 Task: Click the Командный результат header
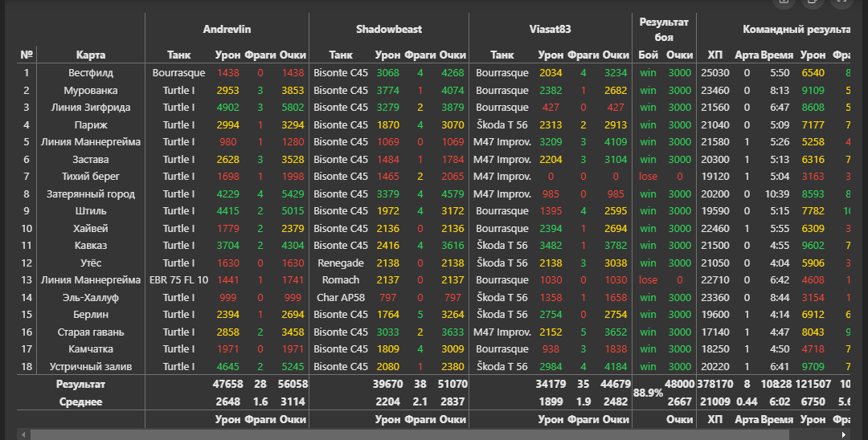796,29
